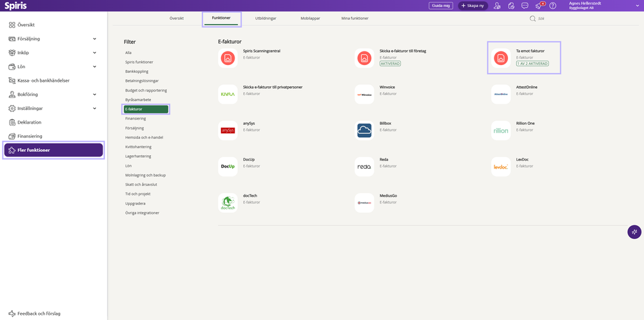Filter by Alla
The height and width of the screenshot is (320, 644).
(x=128, y=53)
